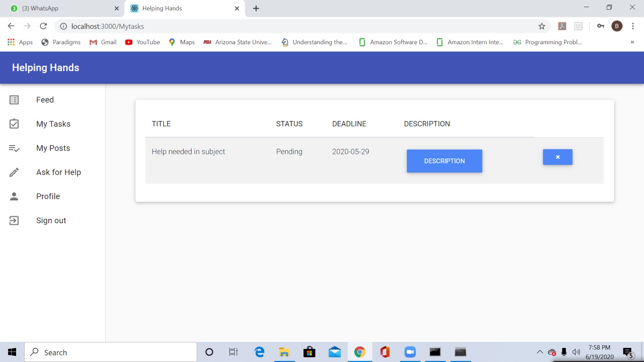Select the Helping Hands browser tab
The height and width of the screenshot is (362, 644).
coord(185,8)
